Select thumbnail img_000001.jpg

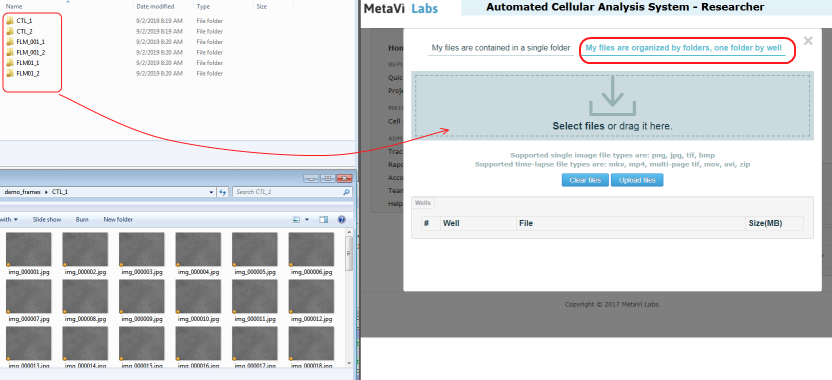(x=29, y=254)
